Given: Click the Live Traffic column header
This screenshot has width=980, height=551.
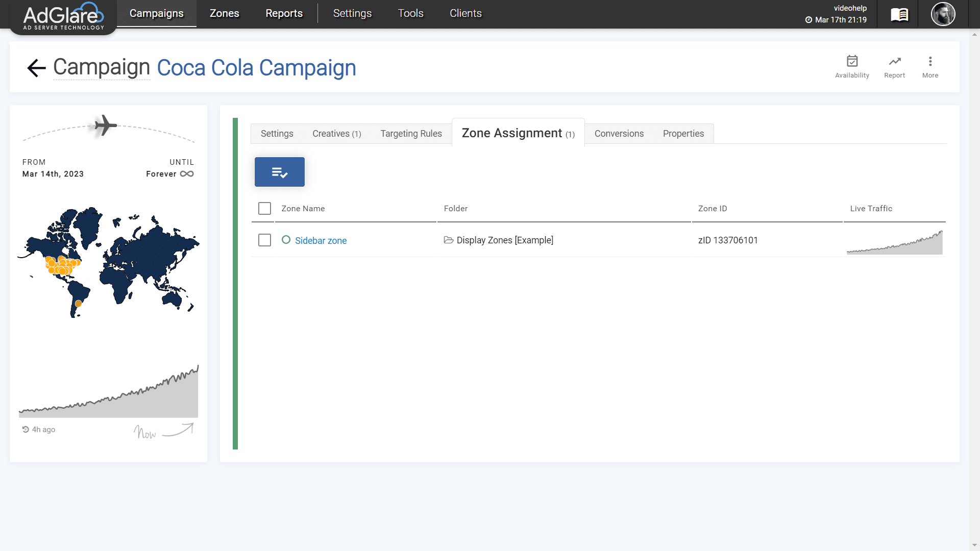Looking at the screenshot, I should point(871,209).
